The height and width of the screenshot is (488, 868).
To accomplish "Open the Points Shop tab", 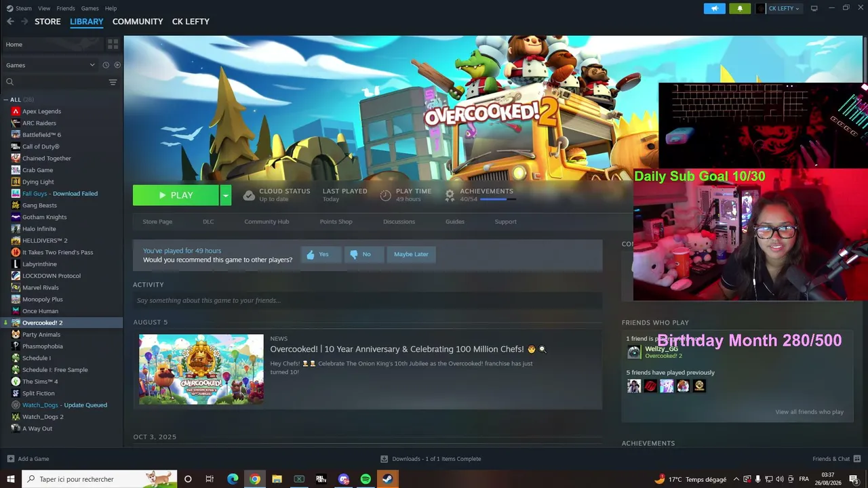I will 336,222.
